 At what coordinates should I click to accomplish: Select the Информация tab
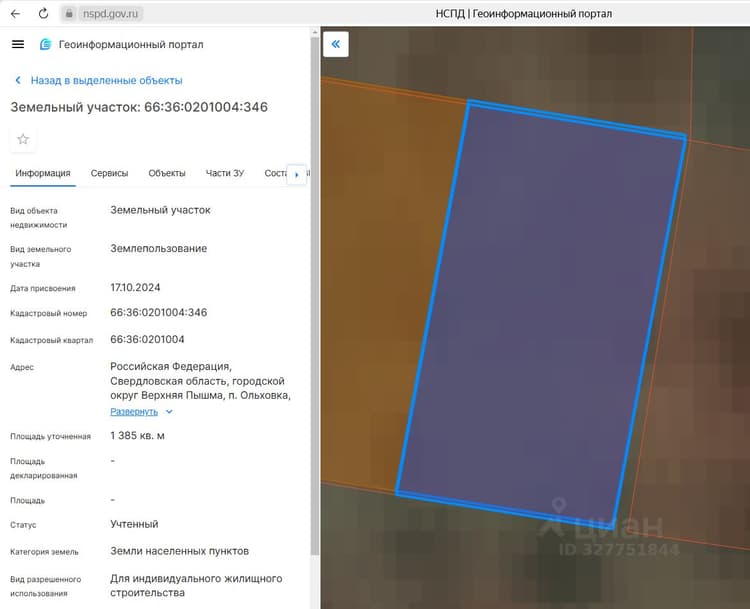43,173
